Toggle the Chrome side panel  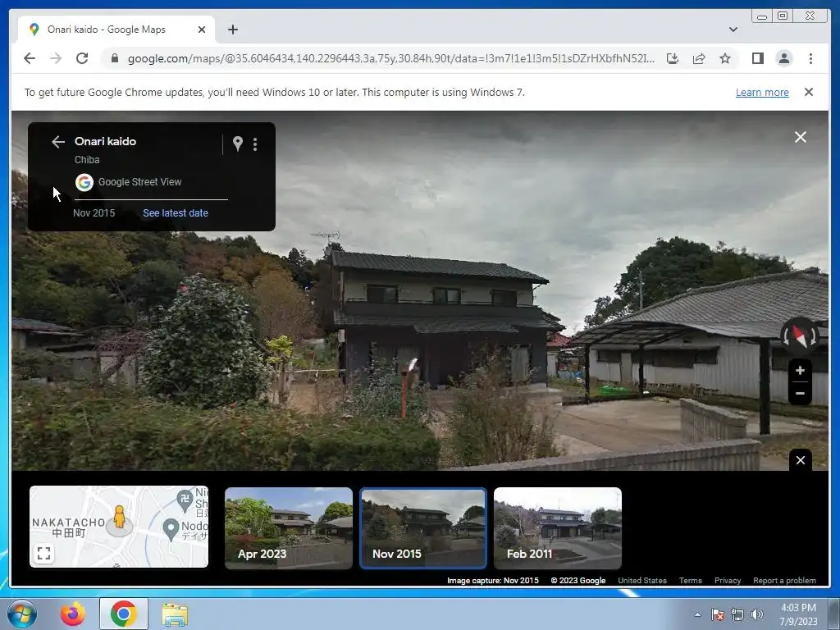pos(757,58)
